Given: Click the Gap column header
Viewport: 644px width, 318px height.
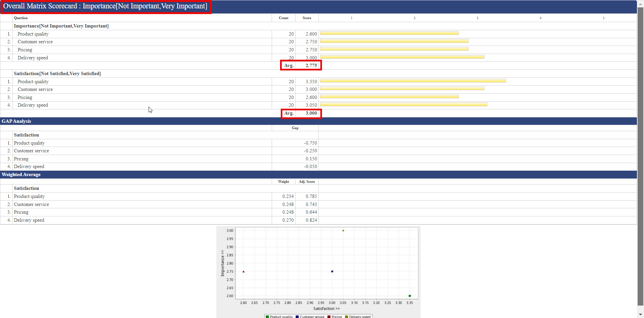Looking at the screenshot, I should click(295, 128).
